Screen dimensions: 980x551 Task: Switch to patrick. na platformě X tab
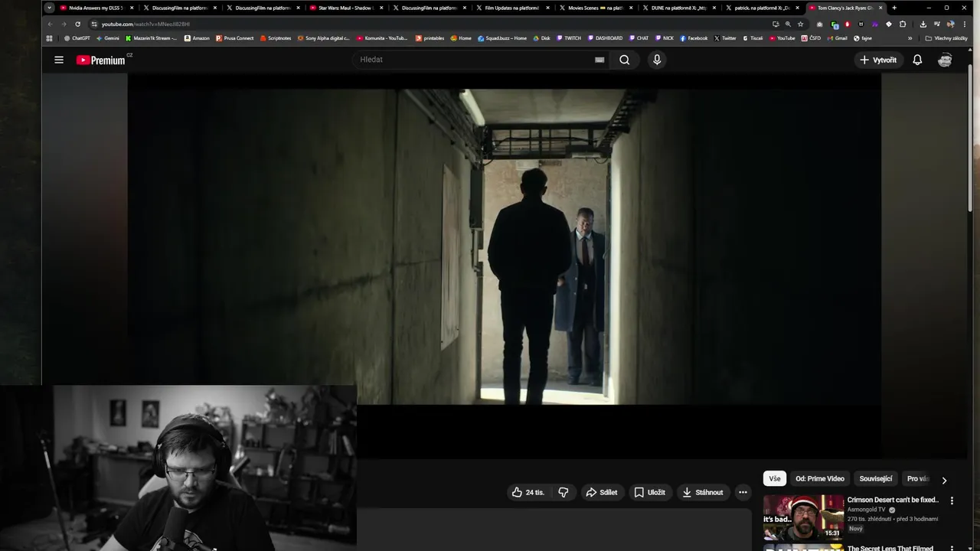[x=762, y=8]
